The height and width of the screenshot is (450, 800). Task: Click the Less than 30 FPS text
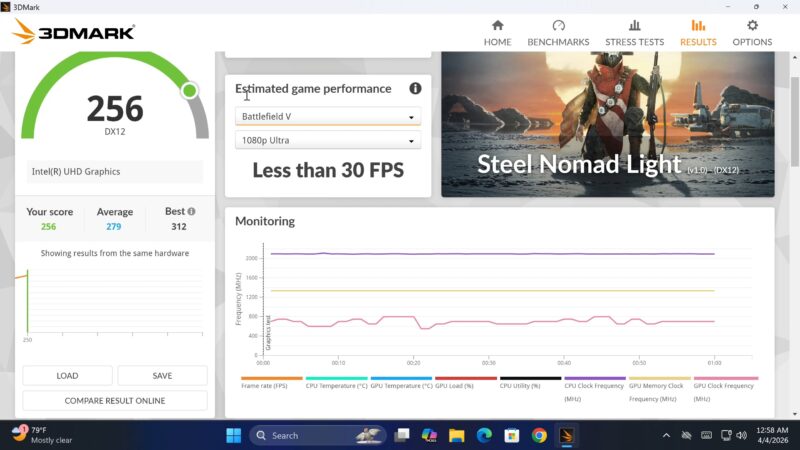coord(328,170)
